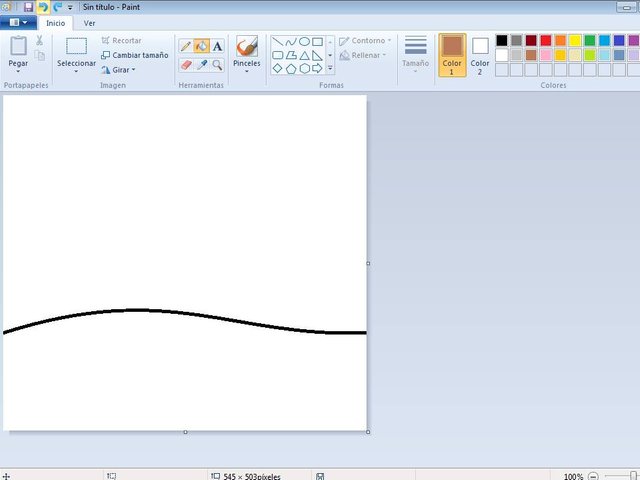Screen dimensions: 640x480
Task: Click the '100%' zoom level text
Action: (573, 476)
